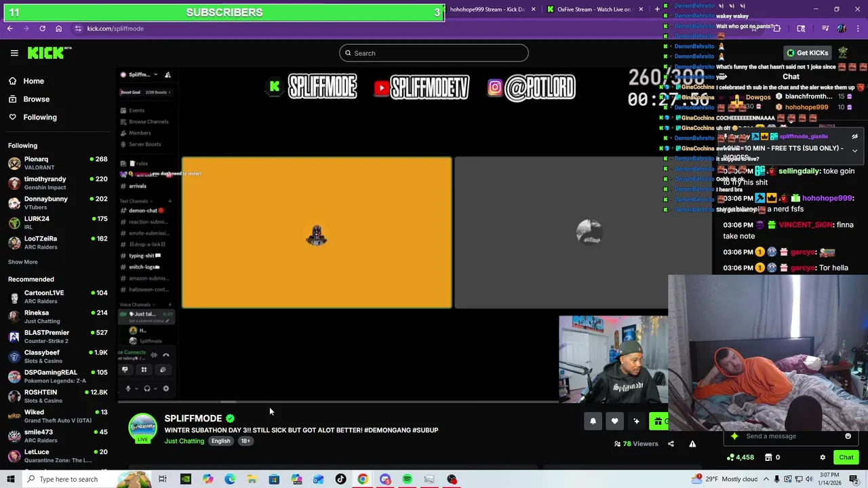
Task: Open LooTZeiRa's channel
Action: click(x=58, y=243)
